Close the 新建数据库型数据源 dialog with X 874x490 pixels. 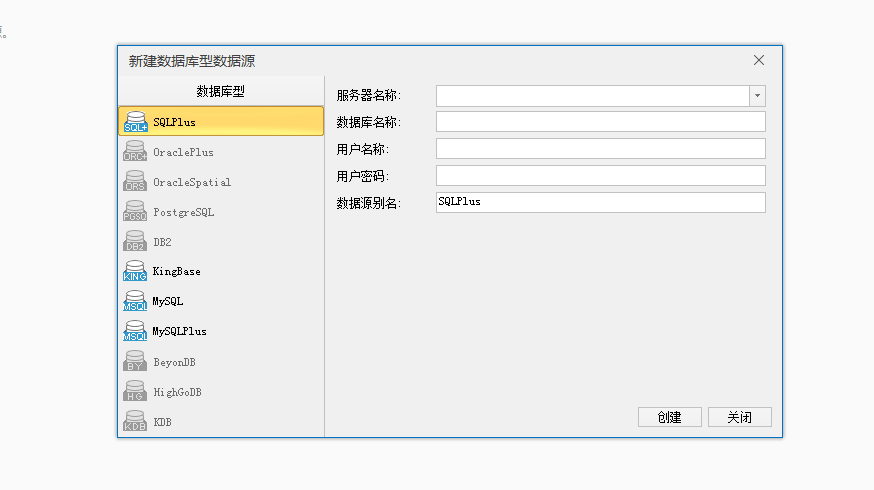click(759, 60)
